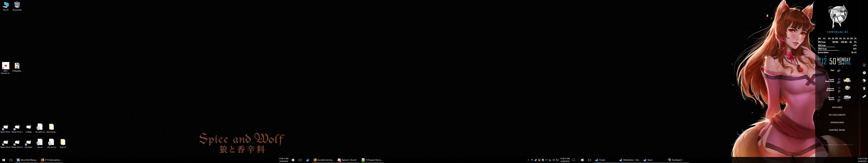This screenshot has height=163, width=868.
Task: Click four-circles icon in side launcher
Action: [x=864, y=65]
